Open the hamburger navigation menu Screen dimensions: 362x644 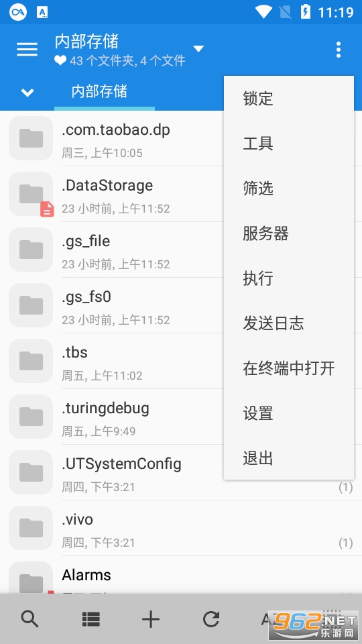pos(27,49)
